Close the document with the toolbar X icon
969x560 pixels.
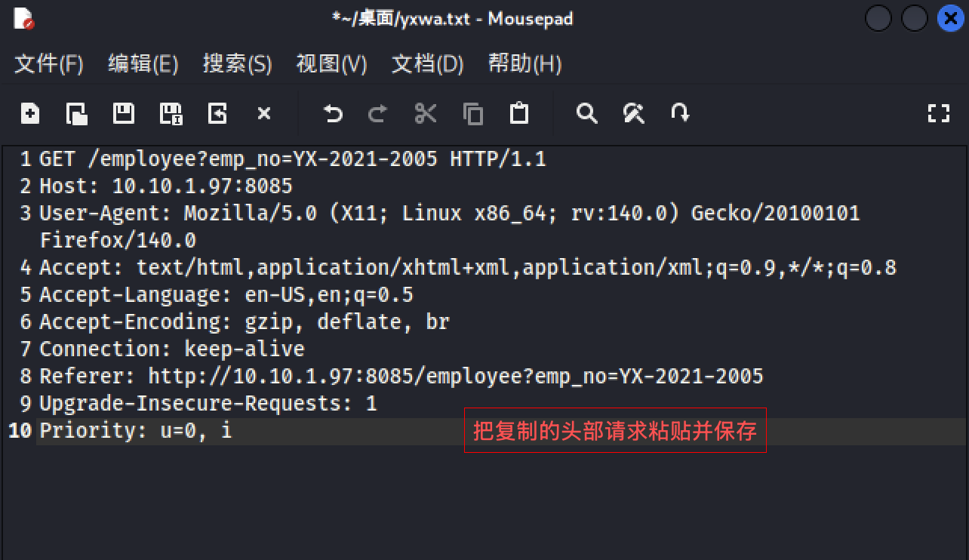[x=263, y=114]
